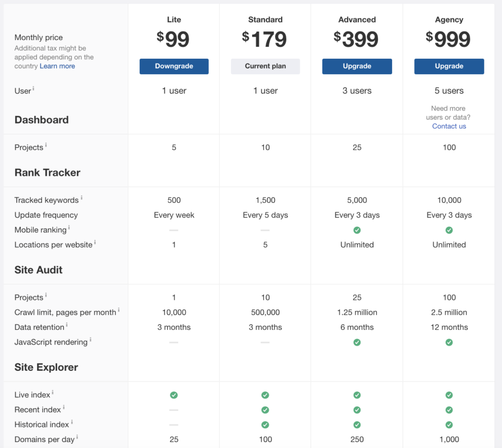Click the Downgrade button on the Lite plan

click(174, 66)
